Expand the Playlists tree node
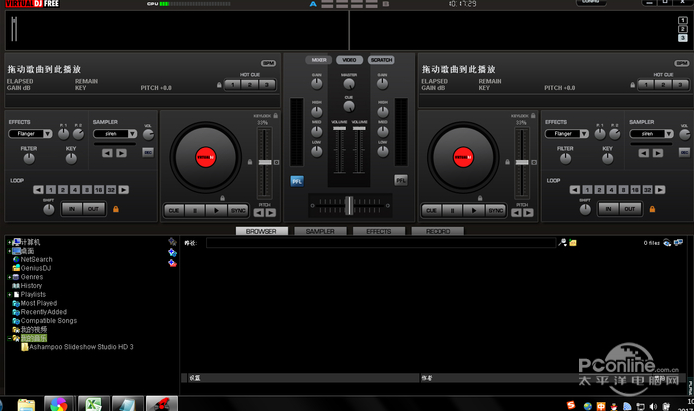Viewport: 694px width, 411px height. [9, 295]
